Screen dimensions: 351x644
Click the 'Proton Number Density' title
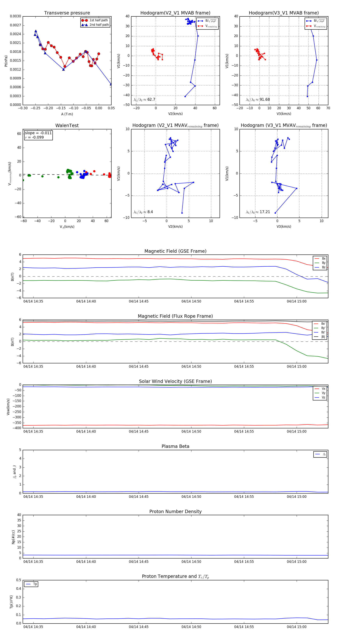tap(175, 511)
